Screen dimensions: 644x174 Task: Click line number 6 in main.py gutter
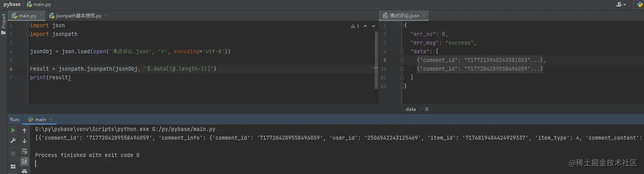click(11, 68)
